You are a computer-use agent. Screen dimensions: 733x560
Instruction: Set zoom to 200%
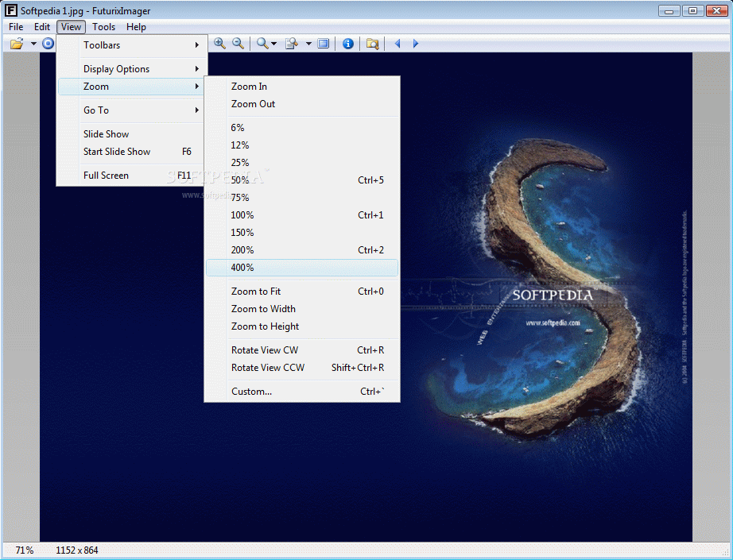click(302, 250)
